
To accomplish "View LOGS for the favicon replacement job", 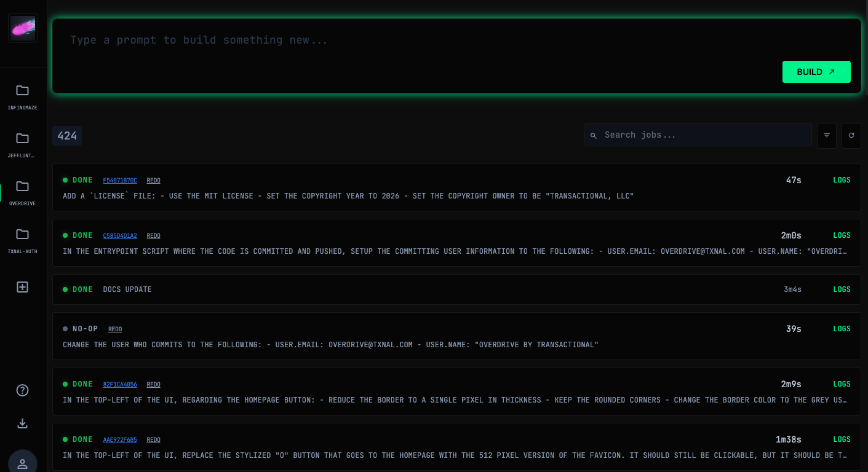I will [x=842, y=439].
